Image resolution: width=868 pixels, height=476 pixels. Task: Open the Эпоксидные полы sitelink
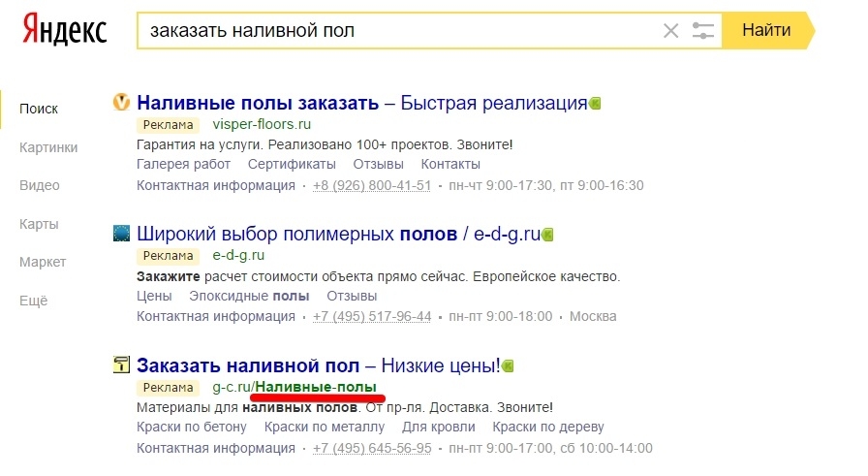coord(249,296)
